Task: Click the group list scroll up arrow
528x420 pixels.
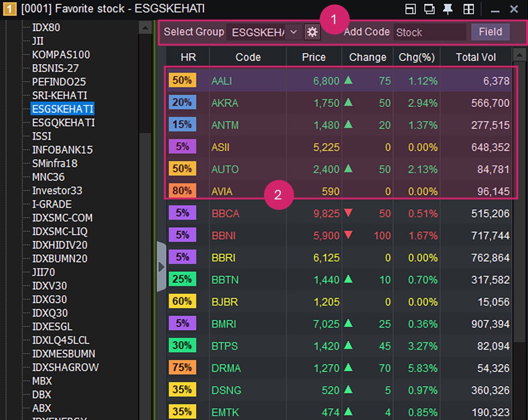Action: coord(145,28)
